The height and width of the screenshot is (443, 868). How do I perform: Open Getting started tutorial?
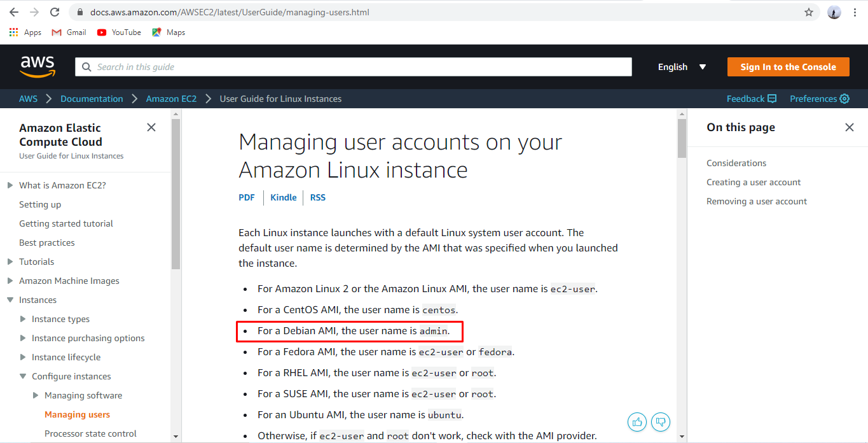click(66, 223)
